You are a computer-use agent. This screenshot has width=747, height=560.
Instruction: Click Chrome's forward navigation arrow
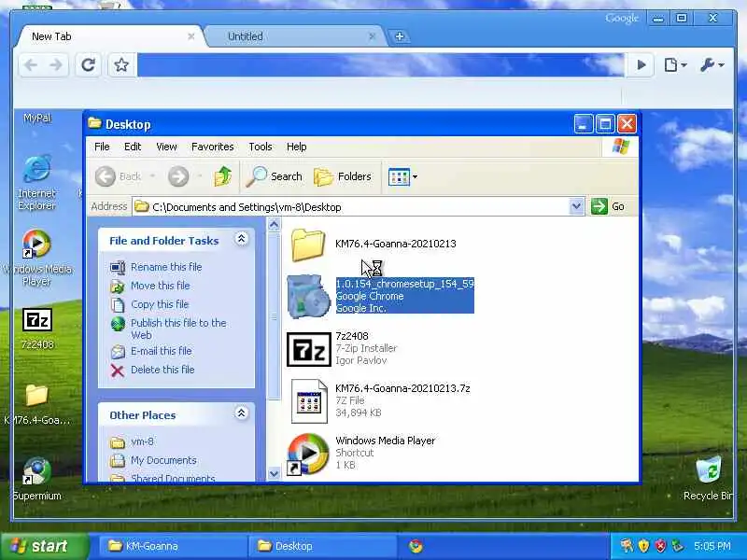[56, 64]
